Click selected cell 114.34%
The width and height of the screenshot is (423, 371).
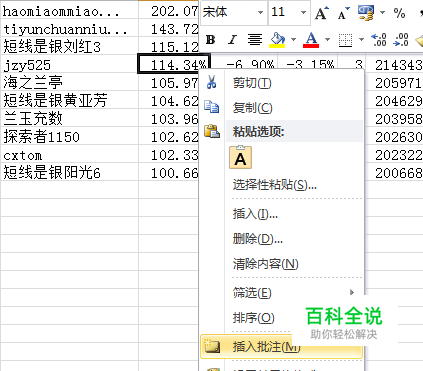(174, 64)
